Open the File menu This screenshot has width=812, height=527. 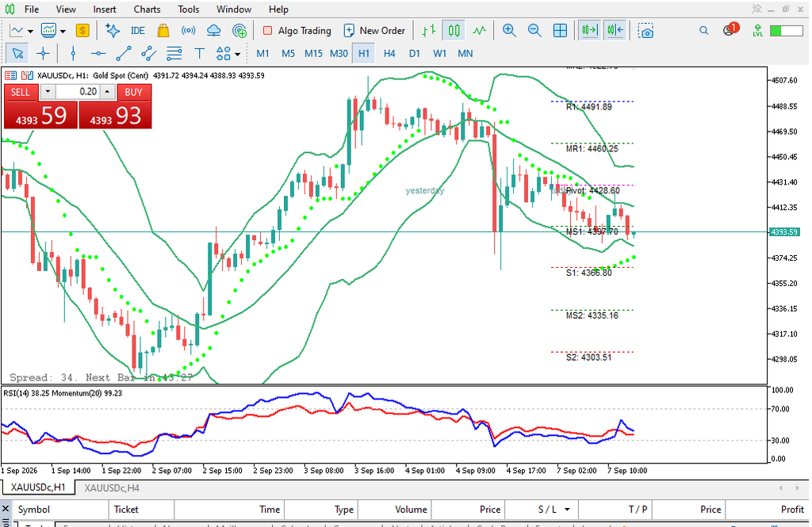point(32,10)
